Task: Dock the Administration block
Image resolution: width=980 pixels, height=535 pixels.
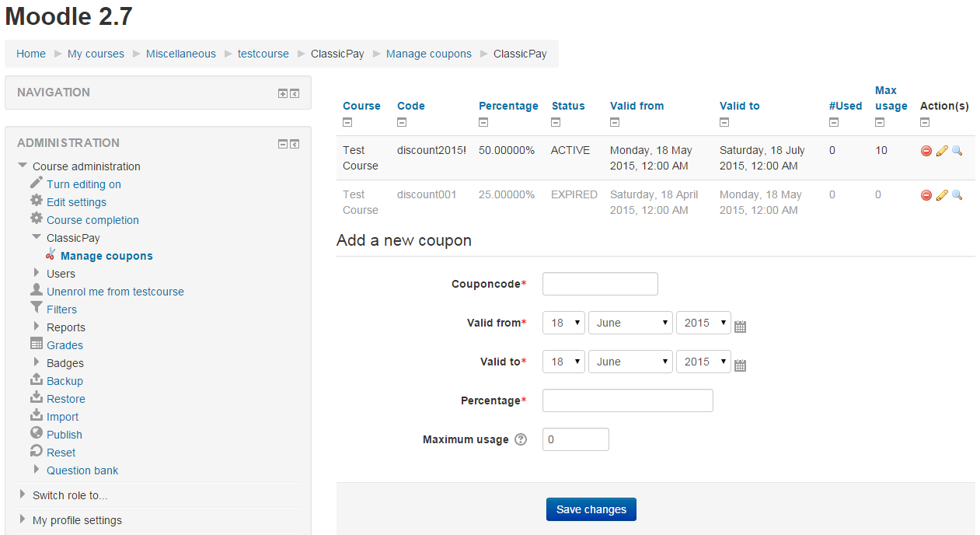Action: [x=295, y=144]
